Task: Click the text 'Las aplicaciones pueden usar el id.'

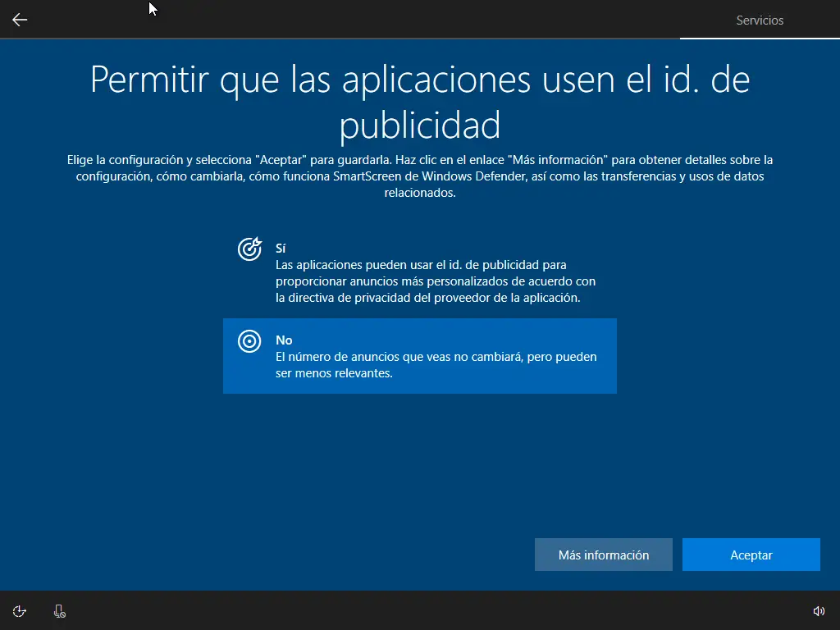Action: click(x=436, y=281)
